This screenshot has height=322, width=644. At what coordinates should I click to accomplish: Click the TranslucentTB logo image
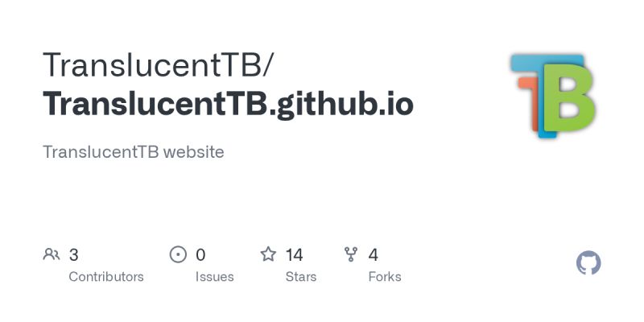553,96
